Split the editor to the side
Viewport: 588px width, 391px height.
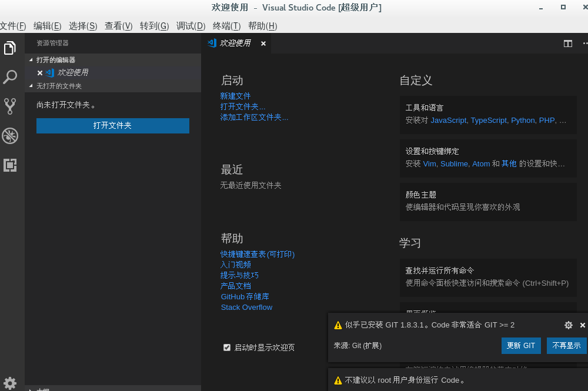(568, 44)
